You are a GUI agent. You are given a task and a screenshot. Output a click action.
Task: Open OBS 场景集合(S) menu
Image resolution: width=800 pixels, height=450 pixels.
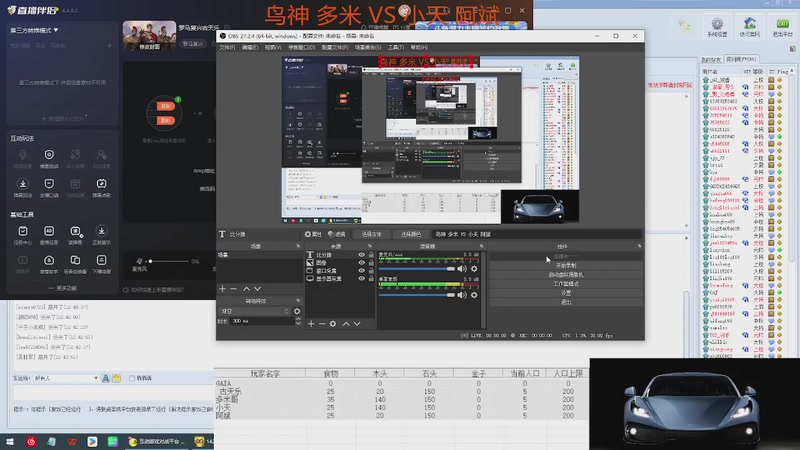(x=368, y=47)
